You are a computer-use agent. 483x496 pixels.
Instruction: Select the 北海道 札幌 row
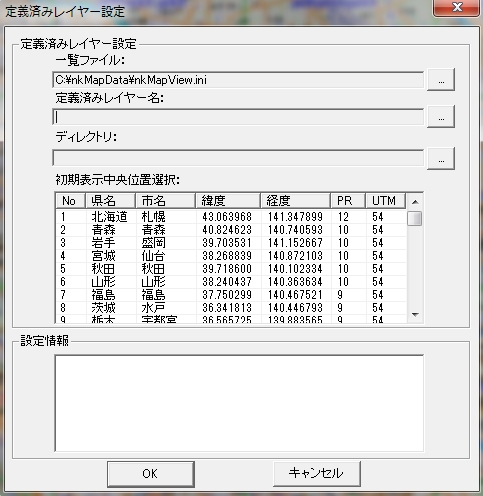[231, 217]
